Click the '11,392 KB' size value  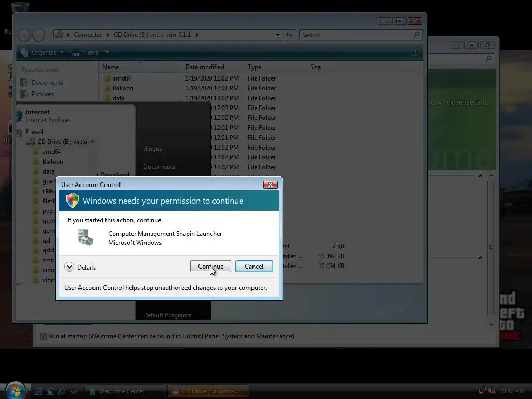point(331,256)
